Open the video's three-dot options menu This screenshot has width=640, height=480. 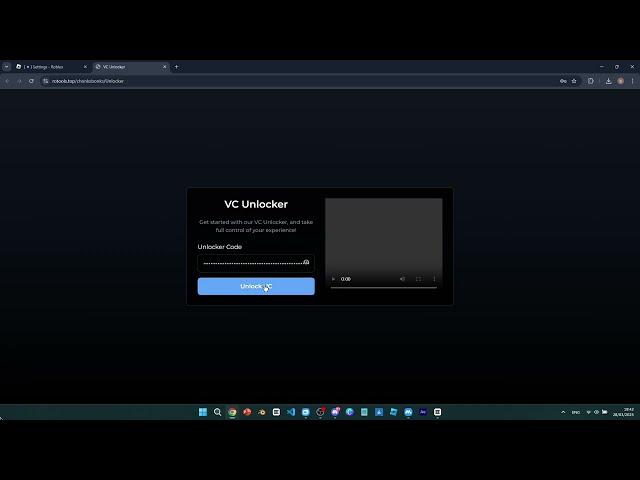coord(434,279)
